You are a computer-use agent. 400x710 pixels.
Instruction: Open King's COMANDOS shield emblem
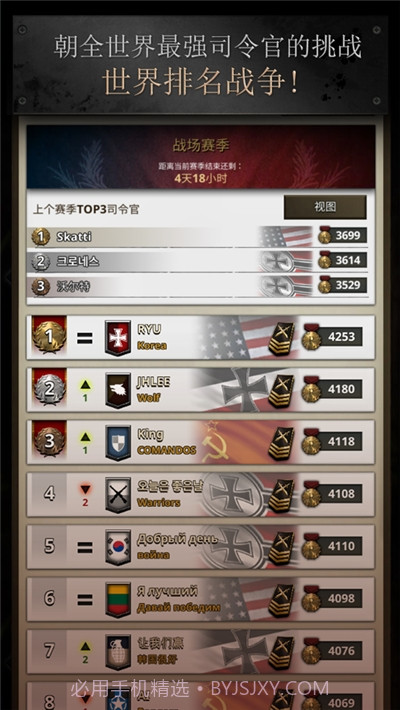coord(118,443)
